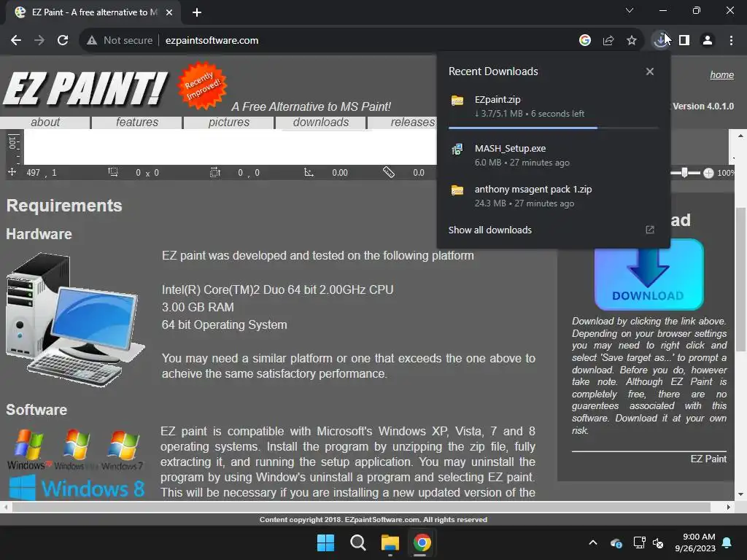Open the Chrome profile menu
This screenshot has height=560, width=747.
click(708, 41)
